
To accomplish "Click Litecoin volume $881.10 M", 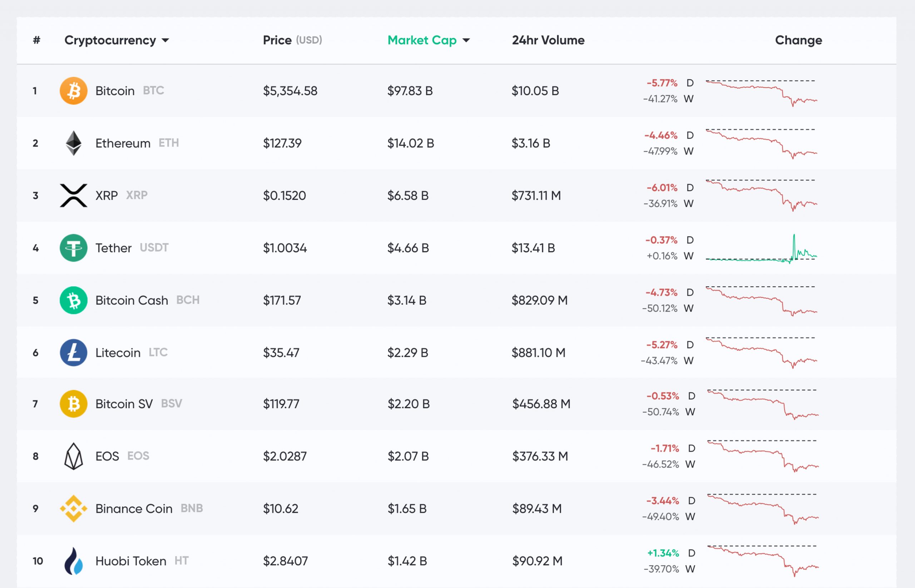I will [x=538, y=353].
